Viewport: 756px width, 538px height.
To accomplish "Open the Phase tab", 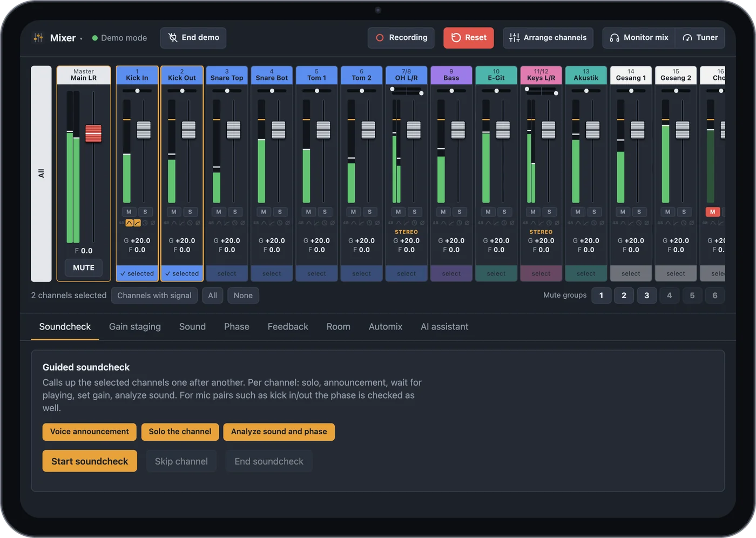I will [x=237, y=326].
